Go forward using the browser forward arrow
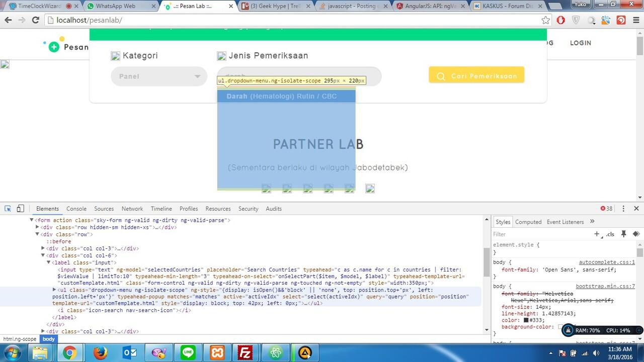 coord(22,20)
